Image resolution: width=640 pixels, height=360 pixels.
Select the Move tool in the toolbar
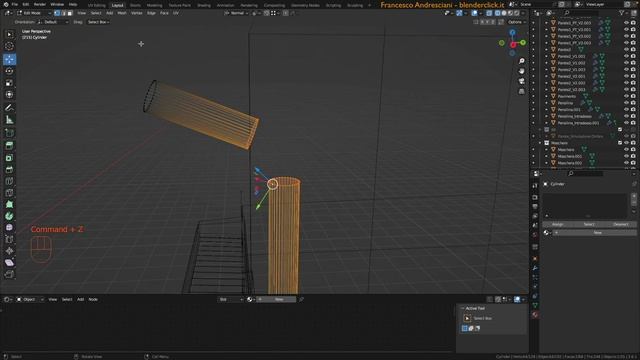click(x=9, y=59)
